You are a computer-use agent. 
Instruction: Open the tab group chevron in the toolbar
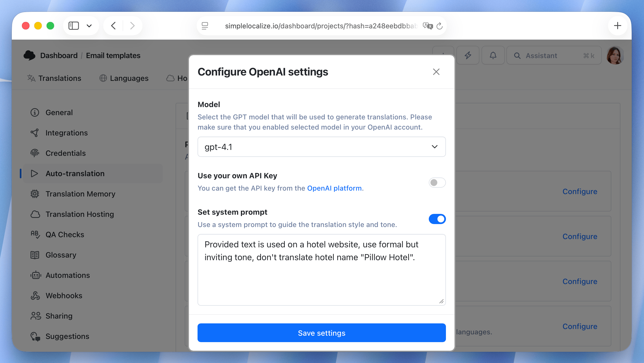pyautogui.click(x=89, y=25)
